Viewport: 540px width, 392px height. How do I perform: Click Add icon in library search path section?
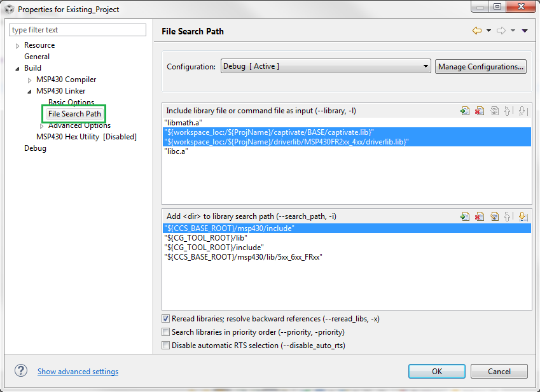click(x=465, y=217)
